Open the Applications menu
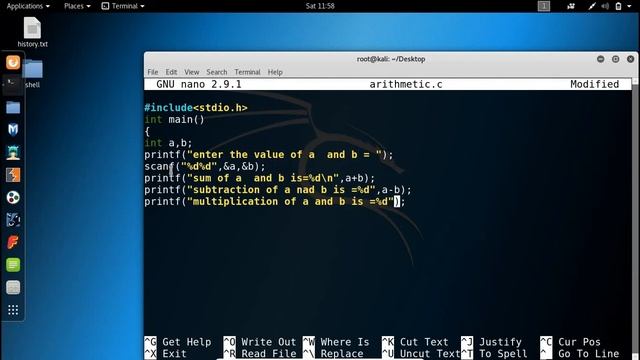The height and width of the screenshot is (360, 640). coord(28,6)
